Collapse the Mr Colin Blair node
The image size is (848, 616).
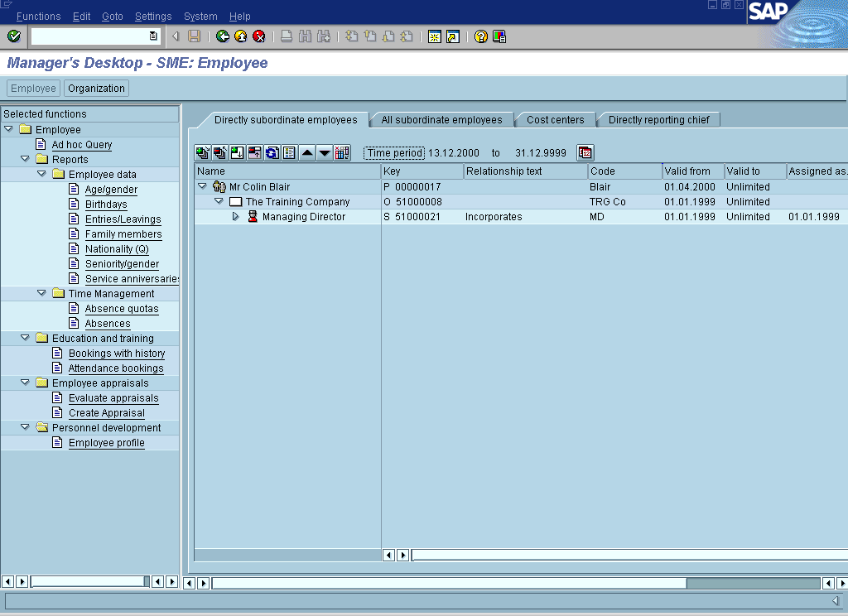[x=202, y=186]
